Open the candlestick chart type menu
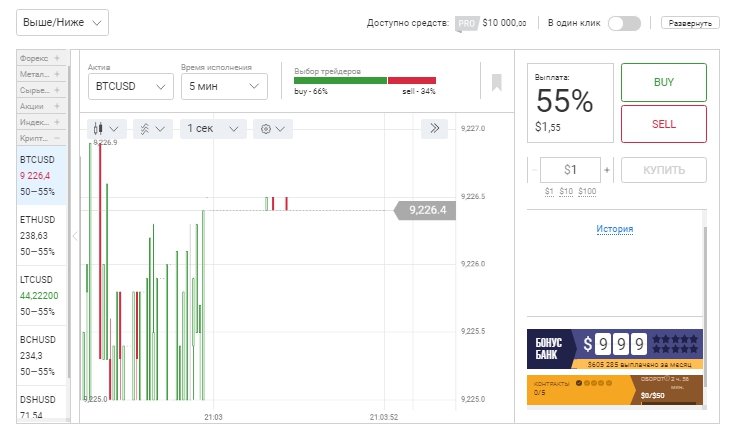This screenshot has height=435, width=732. [106, 129]
